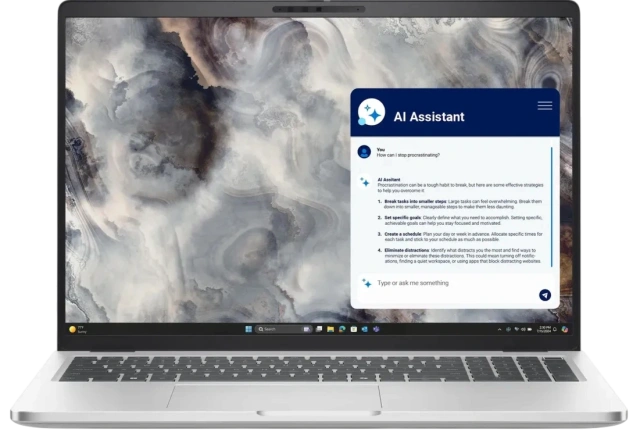The height and width of the screenshot is (436, 640).
Task: Click the sparkle icon beside the input box
Action: point(367,283)
